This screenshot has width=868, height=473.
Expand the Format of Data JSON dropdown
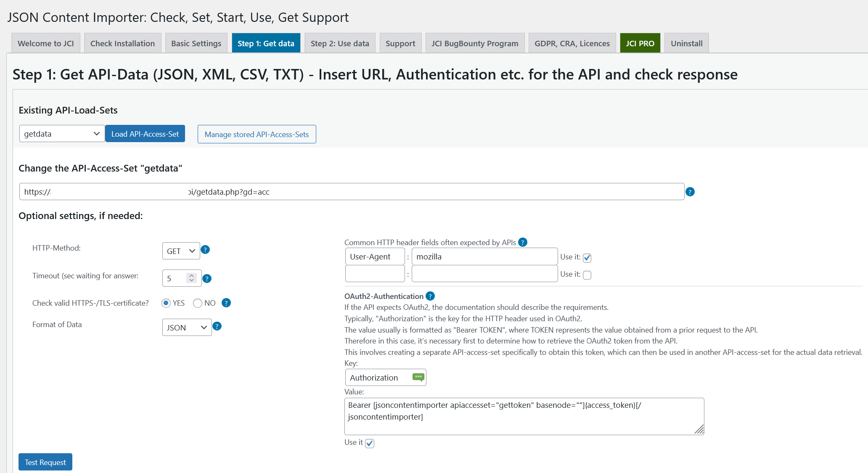(x=187, y=328)
